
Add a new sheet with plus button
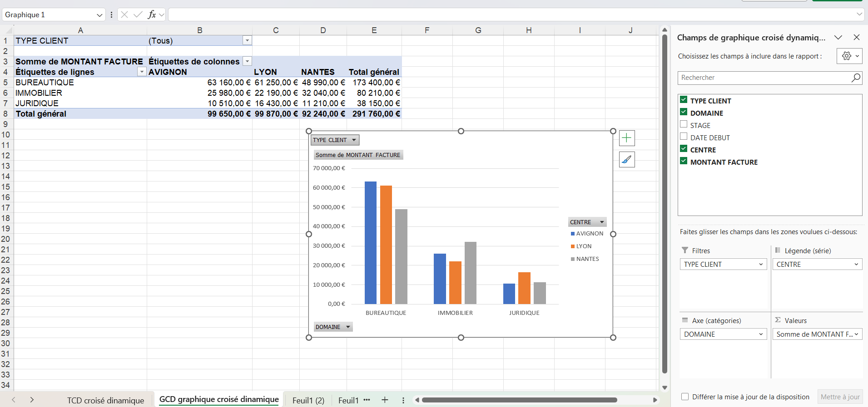pos(385,400)
